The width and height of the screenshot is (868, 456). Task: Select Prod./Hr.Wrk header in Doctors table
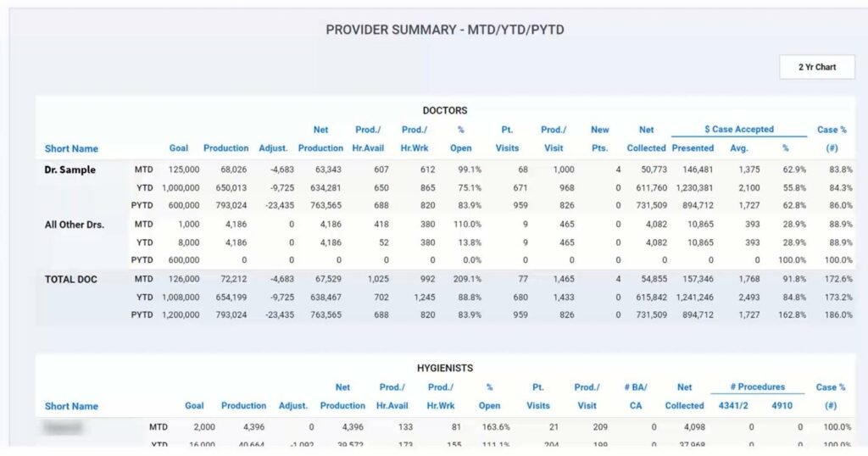pos(415,139)
